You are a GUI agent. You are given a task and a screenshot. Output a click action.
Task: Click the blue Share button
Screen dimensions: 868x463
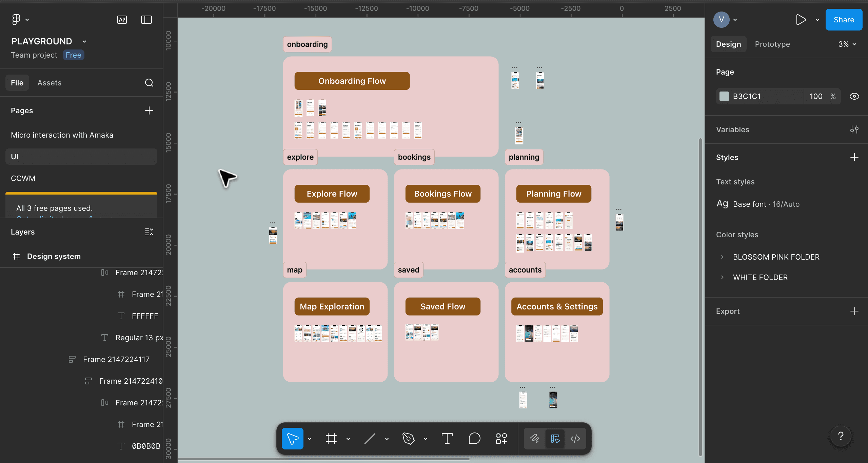pyautogui.click(x=844, y=20)
